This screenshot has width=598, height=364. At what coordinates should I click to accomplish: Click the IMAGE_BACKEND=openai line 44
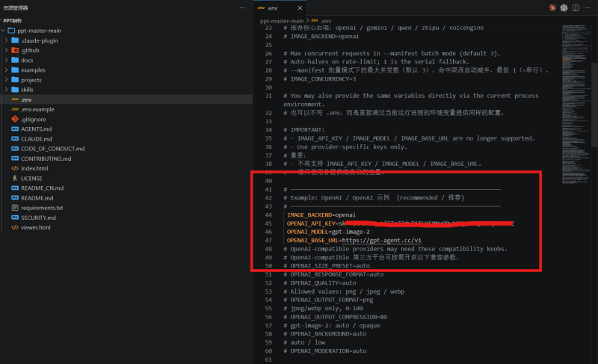tap(321, 215)
